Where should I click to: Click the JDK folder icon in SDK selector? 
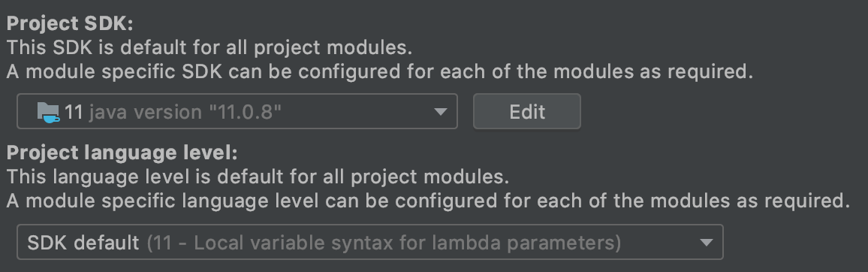[48, 112]
